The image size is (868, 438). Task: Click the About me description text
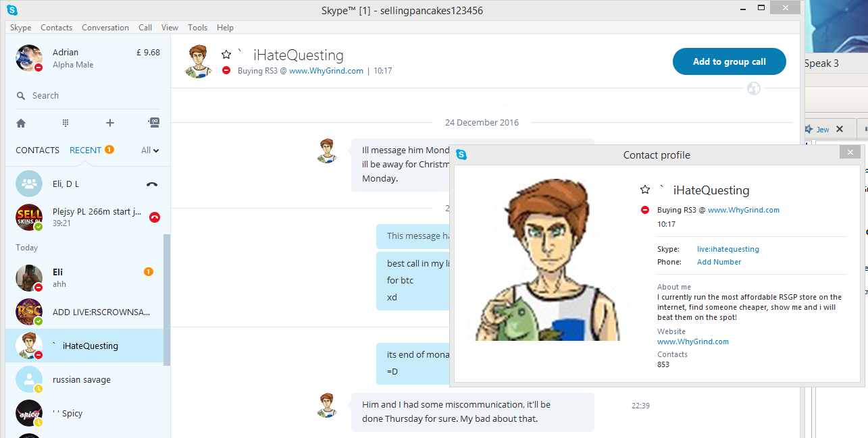click(x=749, y=307)
